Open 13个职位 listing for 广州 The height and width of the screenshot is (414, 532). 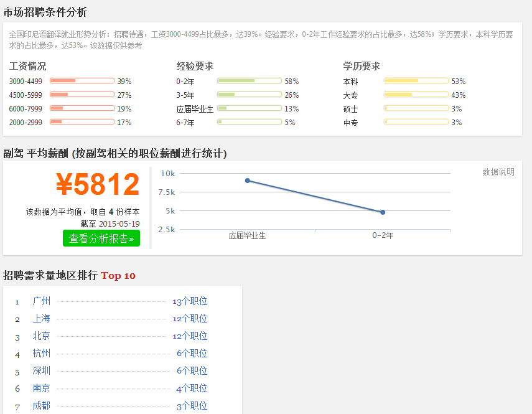click(190, 301)
